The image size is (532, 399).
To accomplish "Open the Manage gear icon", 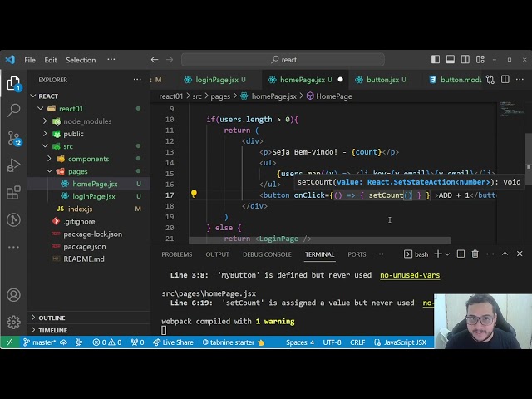I will coord(13,322).
